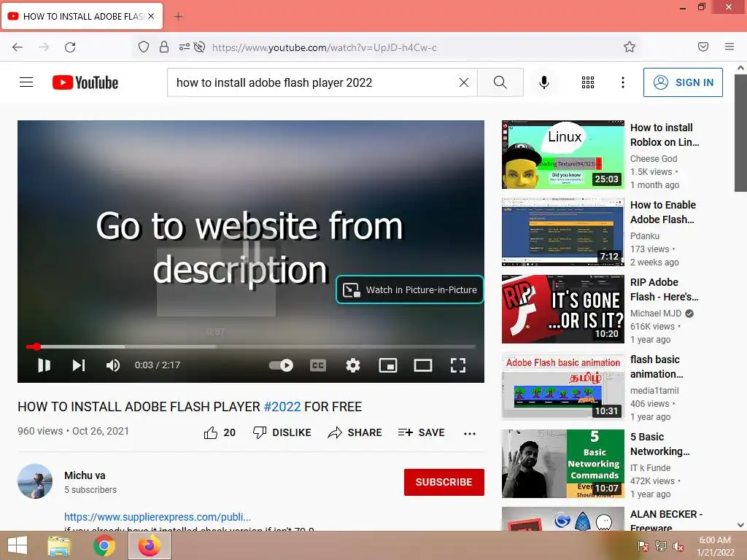This screenshot has width=747, height=560.
Task: Clear the search query with X
Action: [x=463, y=82]
